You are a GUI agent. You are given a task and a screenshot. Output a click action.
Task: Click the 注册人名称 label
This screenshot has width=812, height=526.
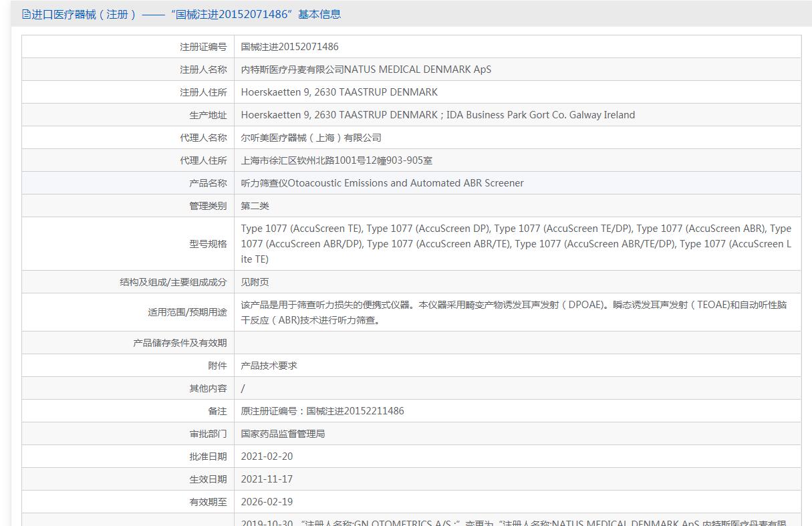[203, 70]
